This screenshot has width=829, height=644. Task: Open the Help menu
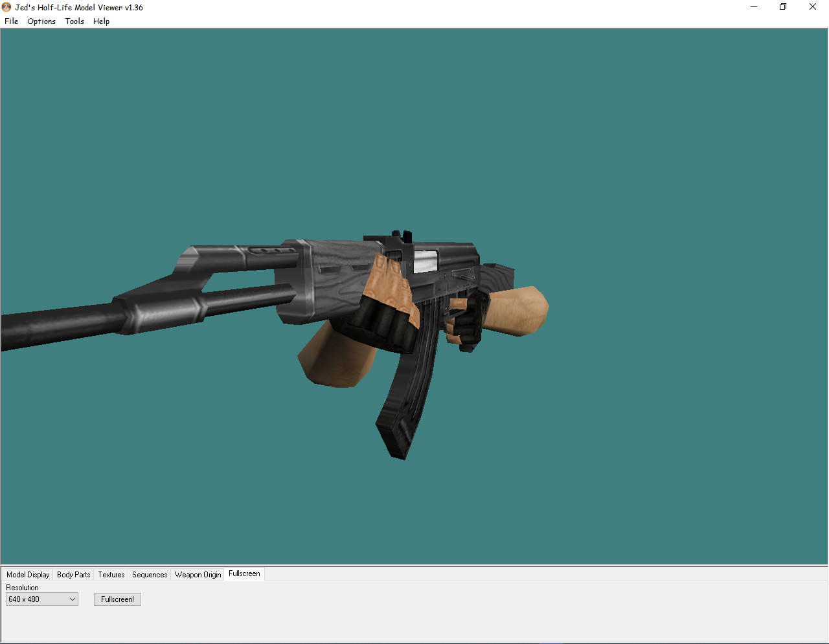pyautogui.click(x=101, y=21)
